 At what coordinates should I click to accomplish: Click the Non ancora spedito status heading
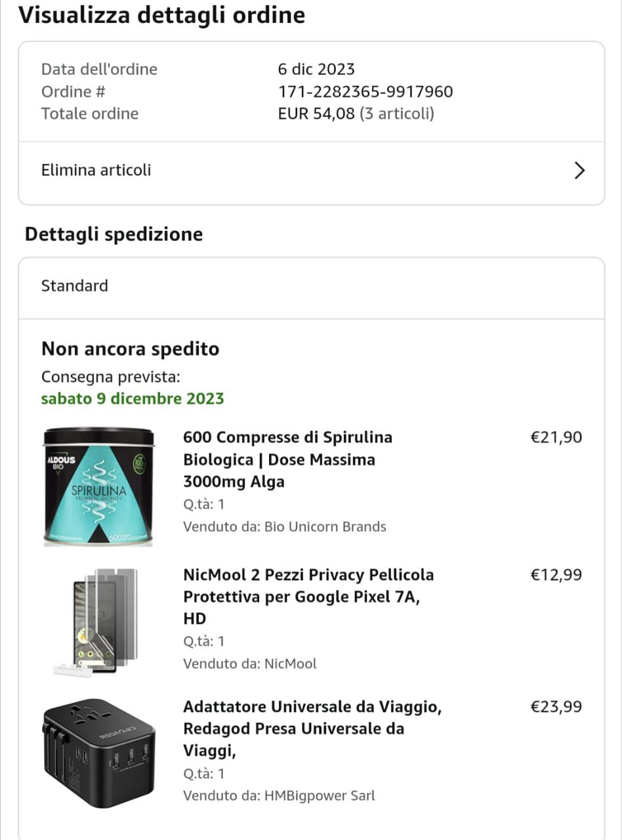click(130, 349)
